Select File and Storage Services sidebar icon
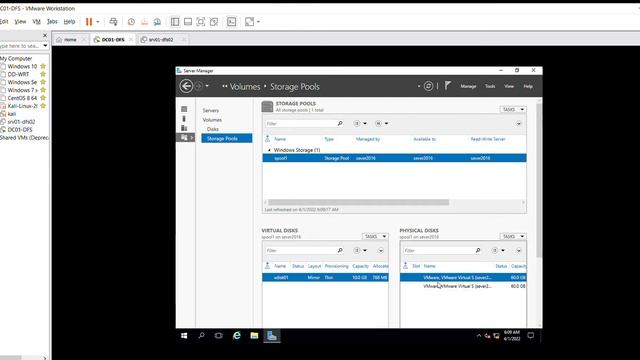This screenshot has height=360, width=640. click(184, 138)
